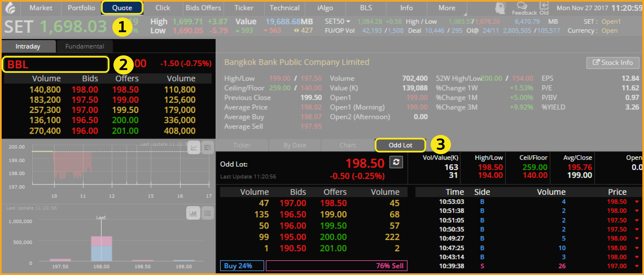This screenshot has width=644, height=275.
Task: Switch to the Old version icon
Action: [544, 6]
